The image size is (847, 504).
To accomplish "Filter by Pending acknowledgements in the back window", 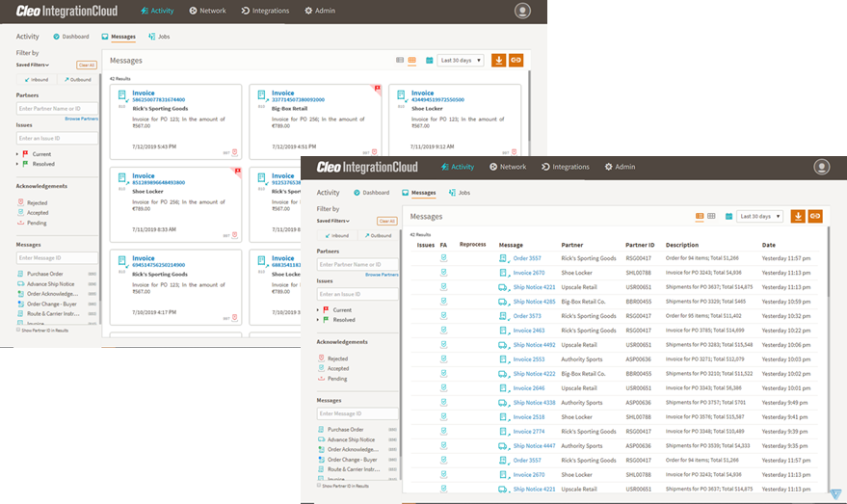I will (x=33, y=223).
